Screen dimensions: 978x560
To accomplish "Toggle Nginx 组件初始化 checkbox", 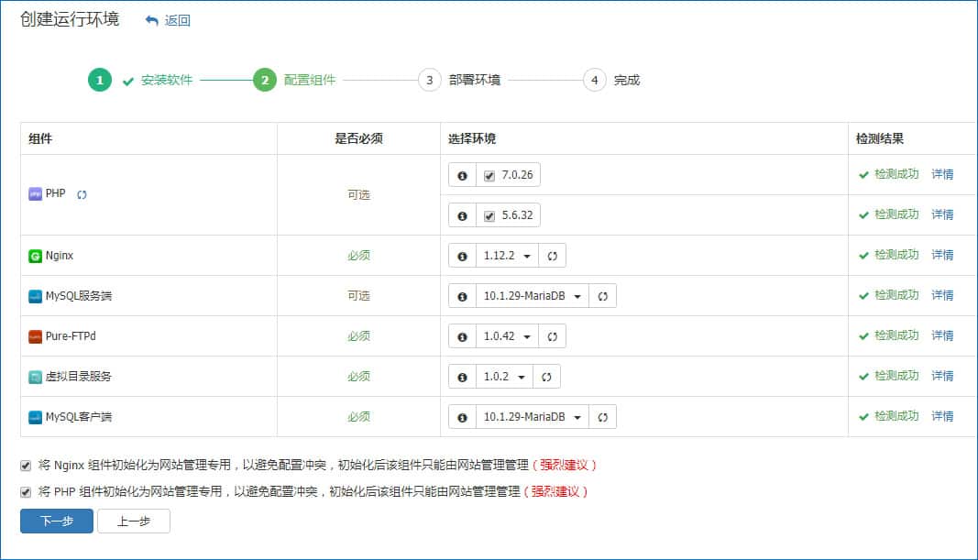I will pos(26,466).
